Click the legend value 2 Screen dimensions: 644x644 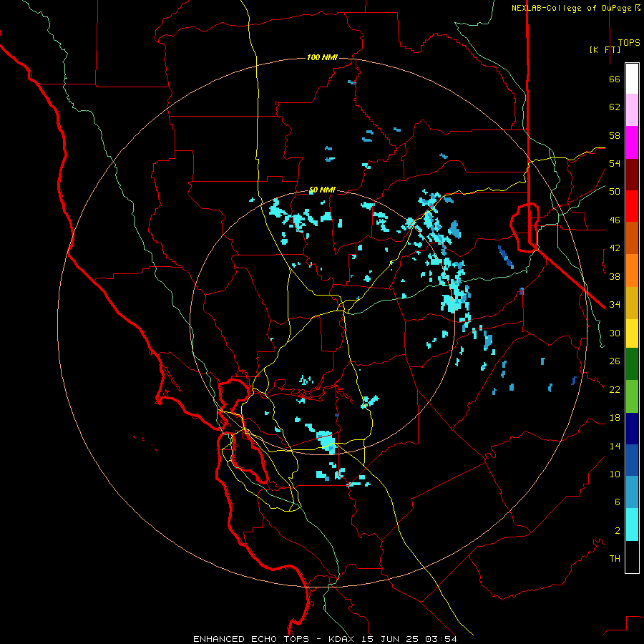click(x=618, y=531)
